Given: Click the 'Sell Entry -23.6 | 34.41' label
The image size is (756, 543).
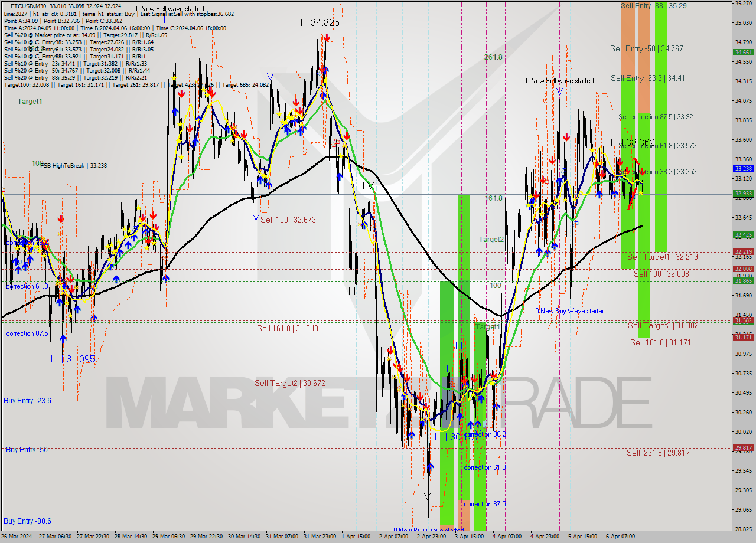Looking at the screenshot, I should [x=648, y=78].
